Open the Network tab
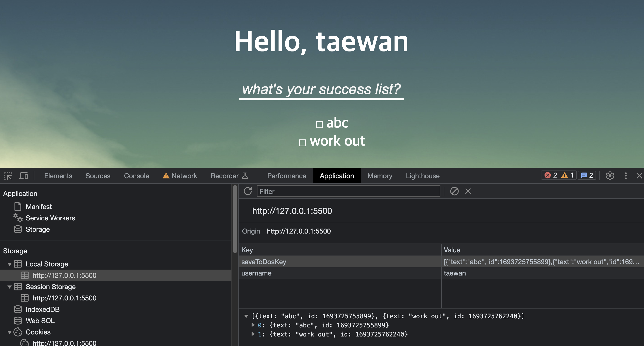644x346 pixels. tap(180, 176)
